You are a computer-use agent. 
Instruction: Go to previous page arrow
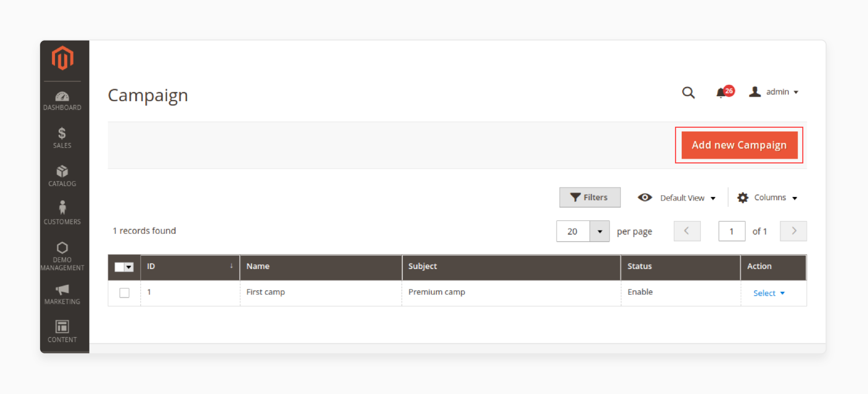[687, 231]
